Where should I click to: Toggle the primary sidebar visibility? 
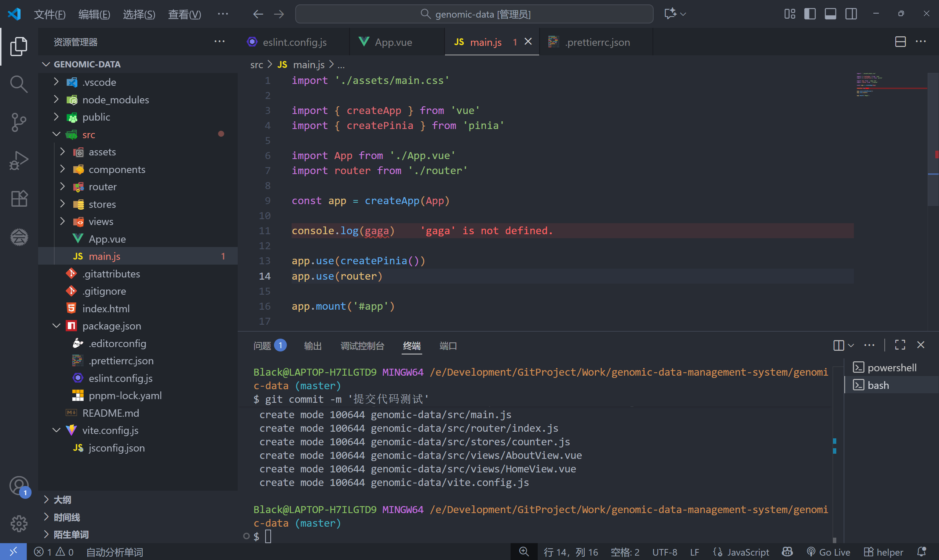pyautogui.click(x=810, y=14)
